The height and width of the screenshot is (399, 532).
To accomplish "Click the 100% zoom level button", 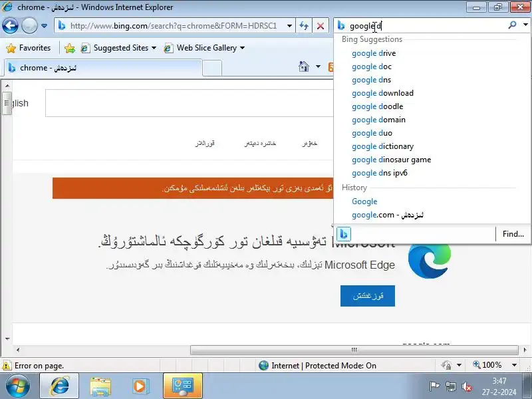I will coord(487,365).
